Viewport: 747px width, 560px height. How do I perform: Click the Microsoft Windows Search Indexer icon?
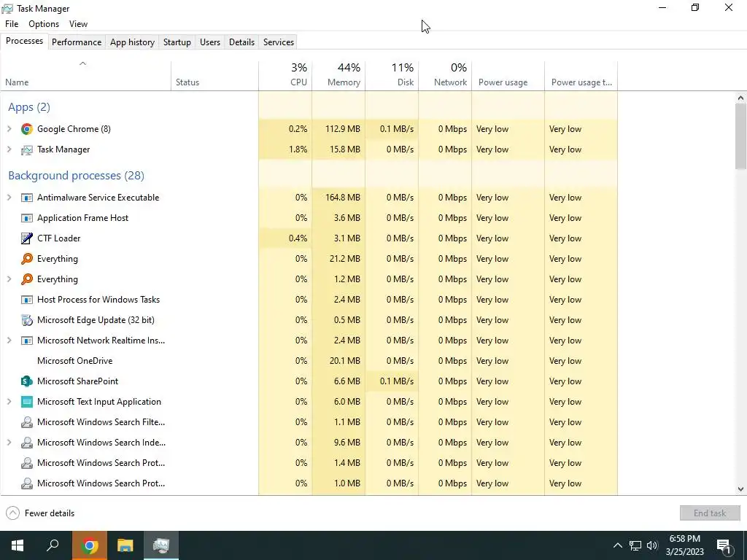[x=27, y=443]
